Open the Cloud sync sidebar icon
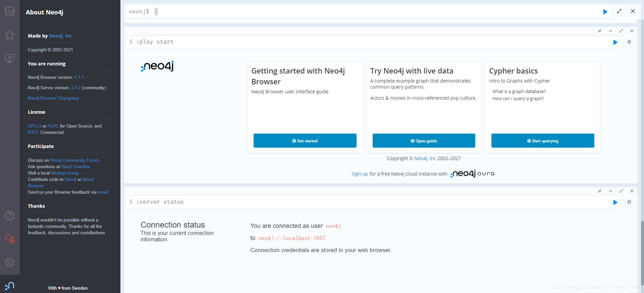The height and width of the screenshot is (293, 644). coord(10,239)
